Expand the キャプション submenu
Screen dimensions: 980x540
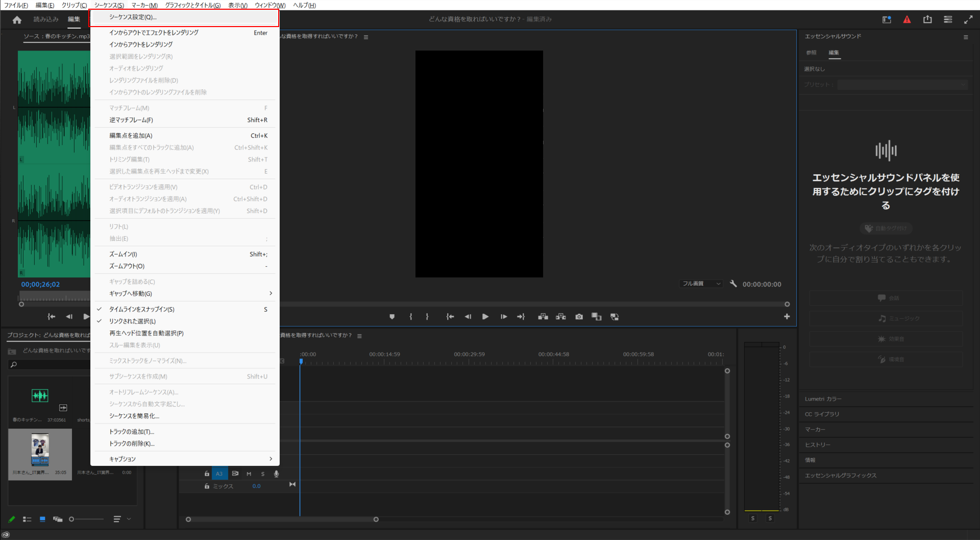[185, 459]
